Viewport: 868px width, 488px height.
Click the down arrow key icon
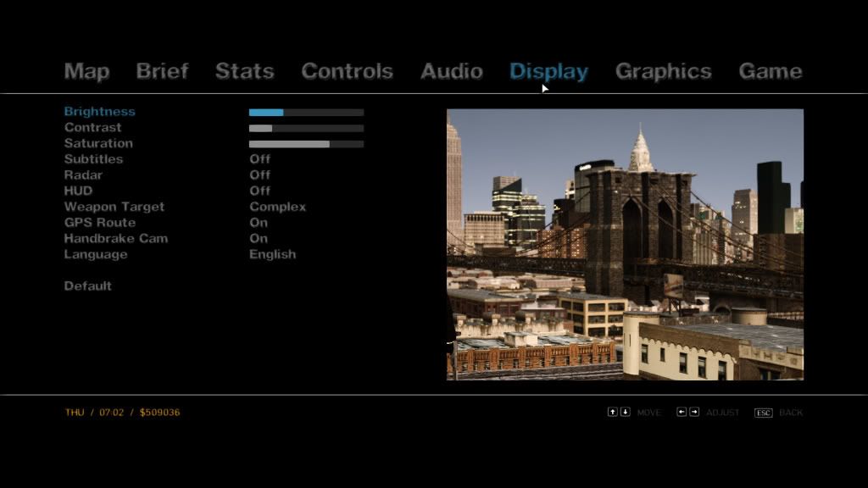(626, 413)
